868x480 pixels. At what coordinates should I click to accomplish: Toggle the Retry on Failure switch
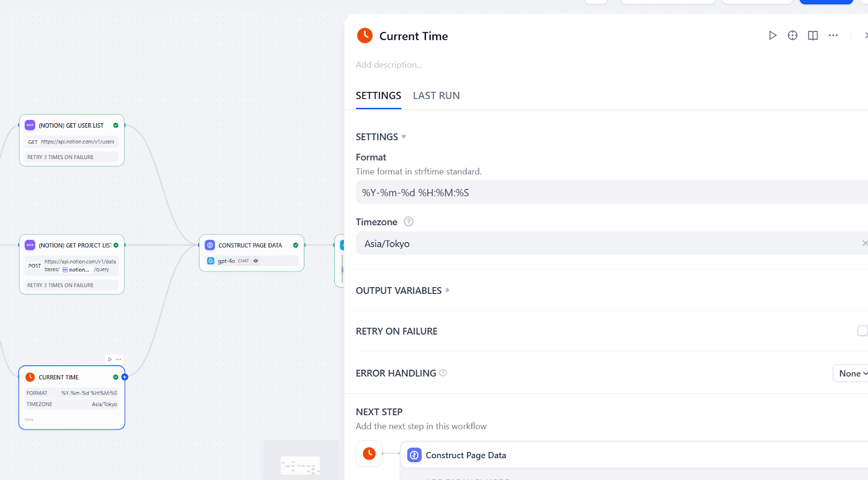(x=862, y=331)
